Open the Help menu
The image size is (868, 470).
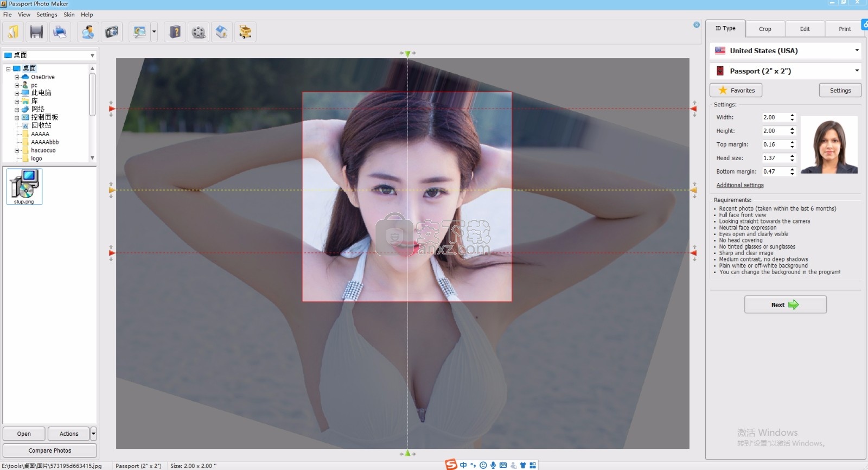point(87,15)
